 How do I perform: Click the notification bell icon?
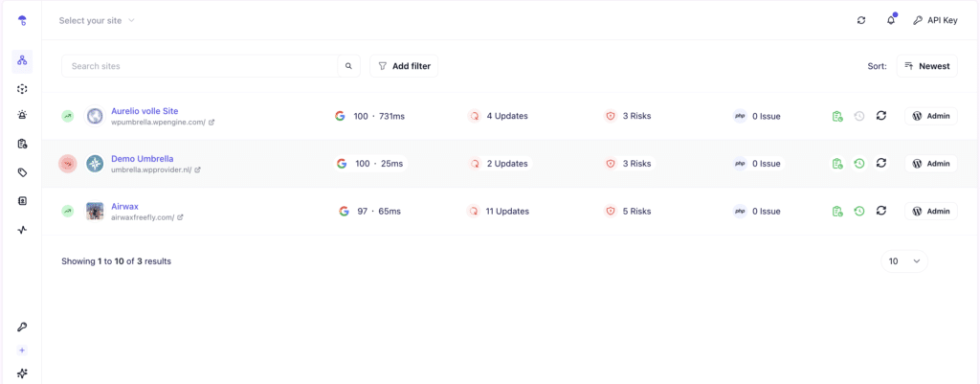pyautogui.click(x=891, y=20)
